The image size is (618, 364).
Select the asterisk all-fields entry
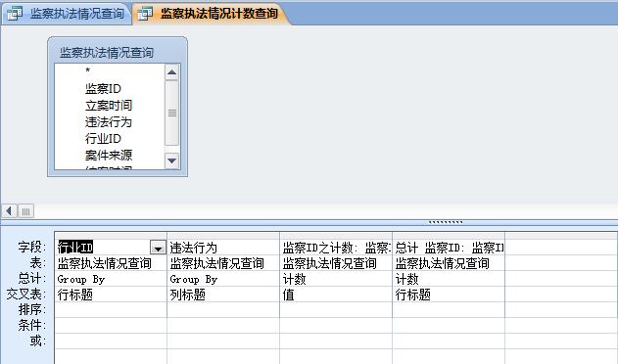click(87, 70)
